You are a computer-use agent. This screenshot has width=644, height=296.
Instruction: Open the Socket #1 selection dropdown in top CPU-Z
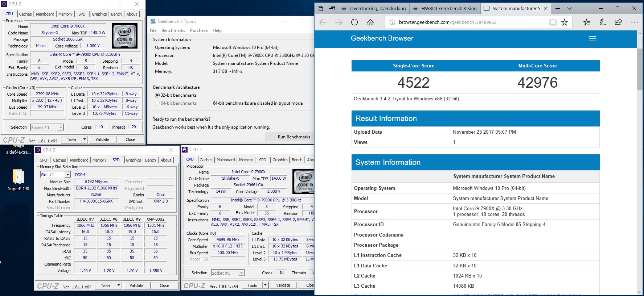(x=61, y=128)
